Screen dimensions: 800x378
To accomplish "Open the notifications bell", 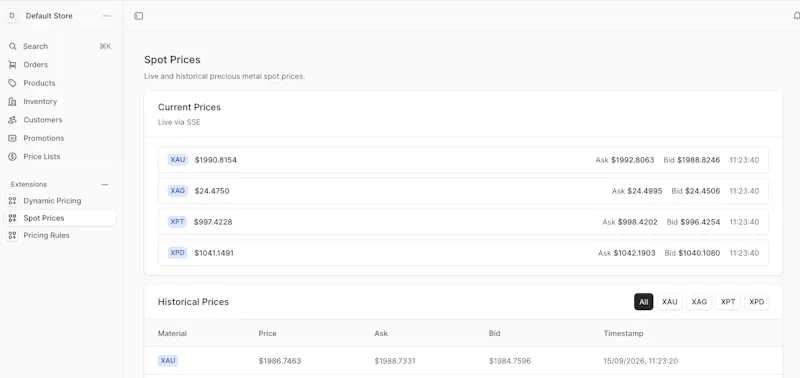I will [x=796, y=16].
